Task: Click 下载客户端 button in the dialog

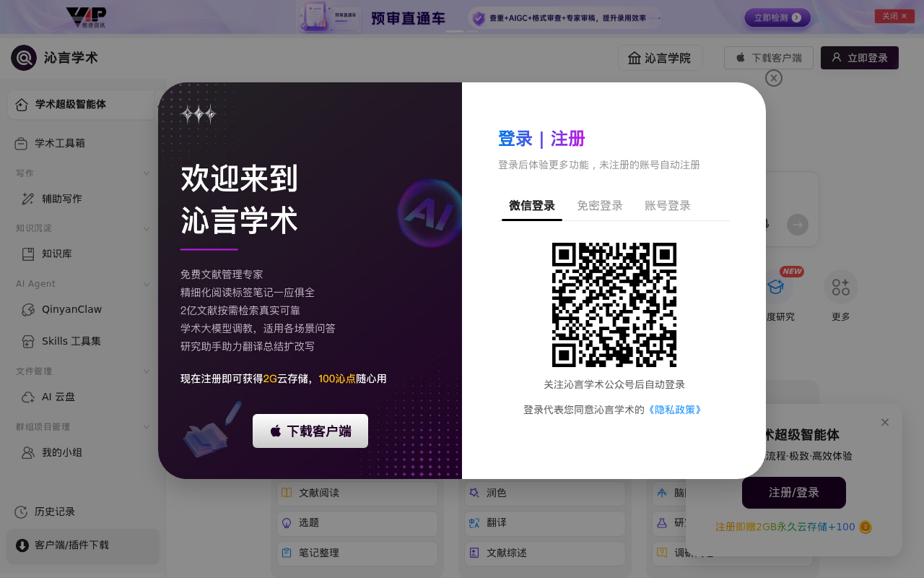Action: pos(310,431)
